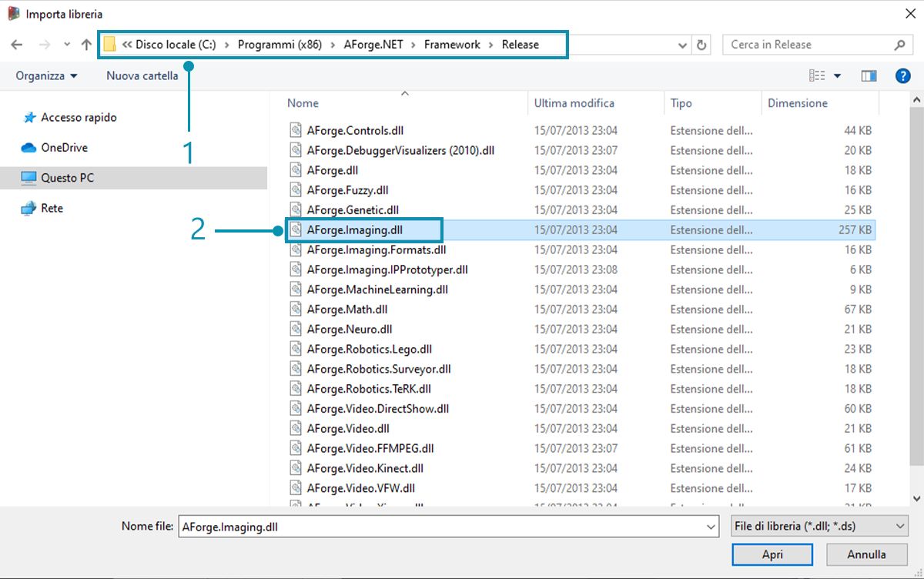This screenshot has width=924, height=579.
Task: Expand the address bar path dropdown
Action: 682,45
